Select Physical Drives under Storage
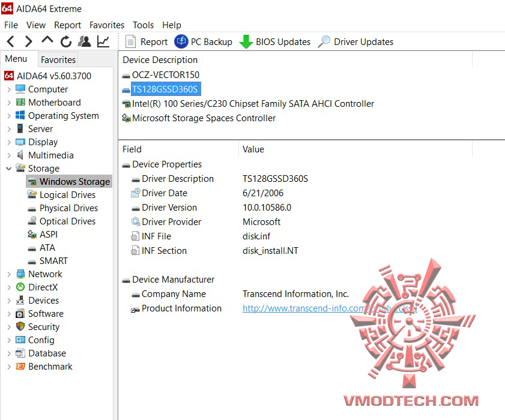Screen dimensions: 505x420 coord(68,208)
